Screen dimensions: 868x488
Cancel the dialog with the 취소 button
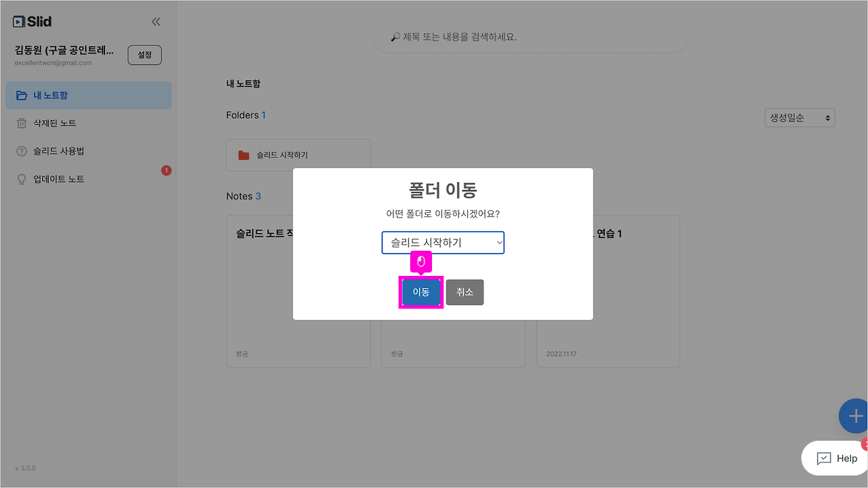coord(465,292)
